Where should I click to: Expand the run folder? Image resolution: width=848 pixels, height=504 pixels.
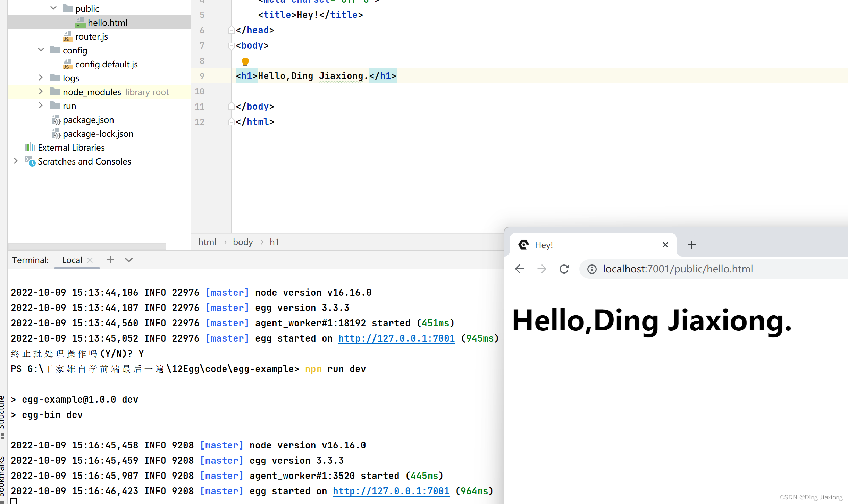click(x=41, y=105)
